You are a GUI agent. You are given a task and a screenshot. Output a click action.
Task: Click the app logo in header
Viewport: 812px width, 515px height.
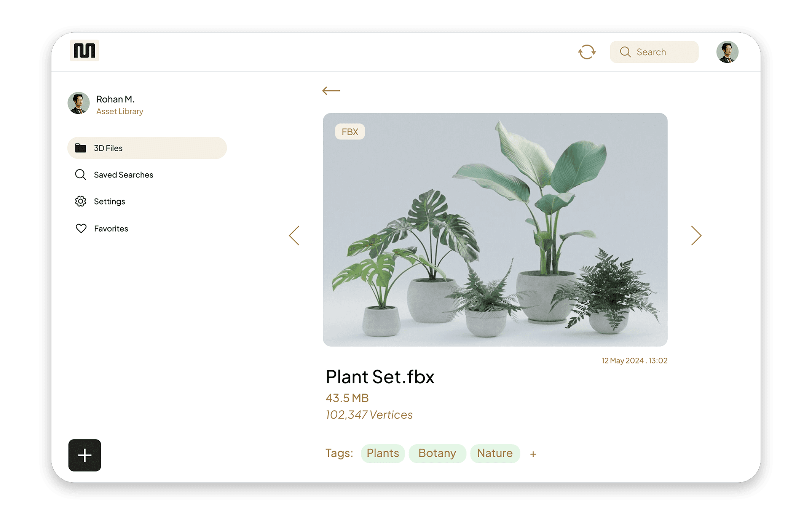pyautogui.click(x=85, y=50)
